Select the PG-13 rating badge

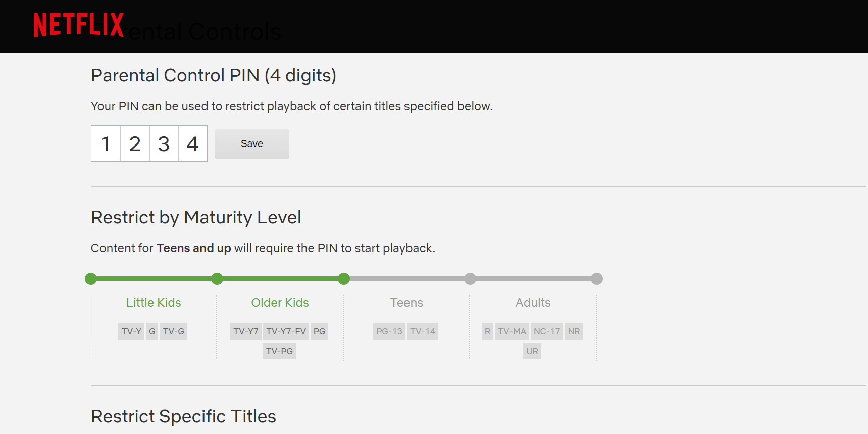[x=389, y=331]
